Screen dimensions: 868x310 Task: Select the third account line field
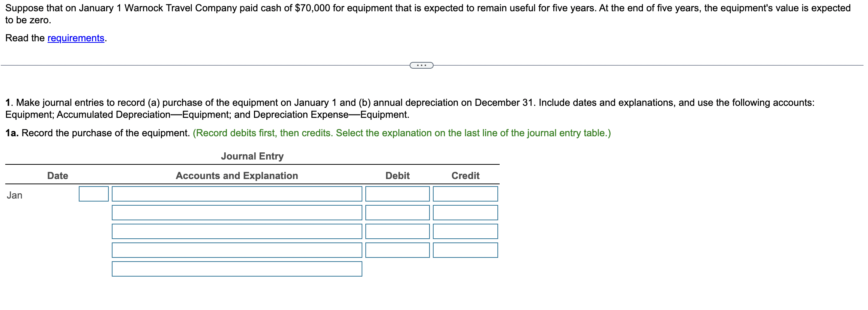point(236,231)
